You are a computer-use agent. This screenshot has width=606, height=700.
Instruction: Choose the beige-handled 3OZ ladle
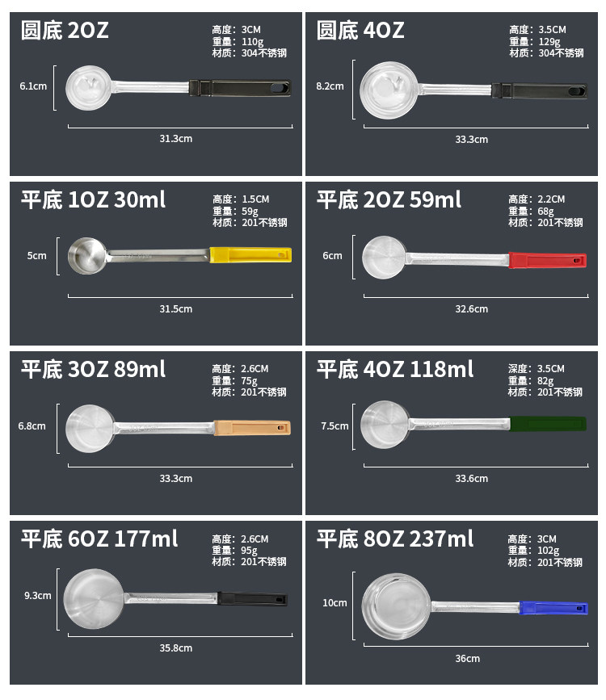click(178, 425)
